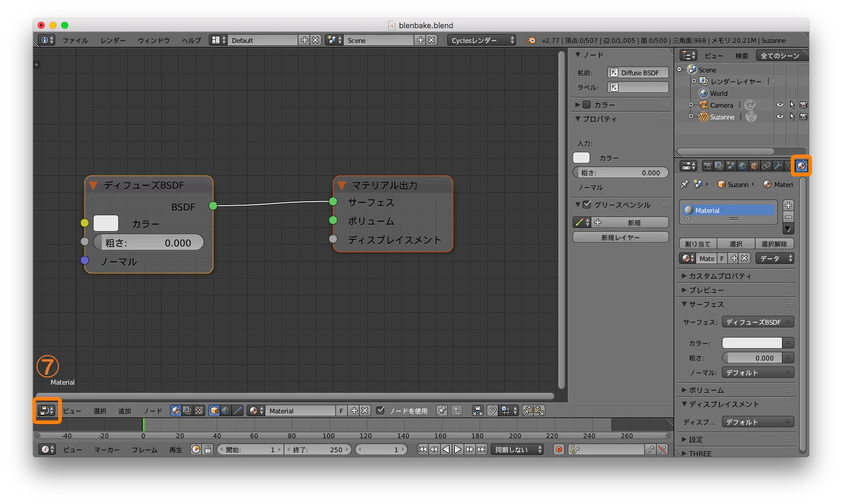This screenshot has height=504, width=842.
Task: Click the 選択解除 button
Action: 774,243
